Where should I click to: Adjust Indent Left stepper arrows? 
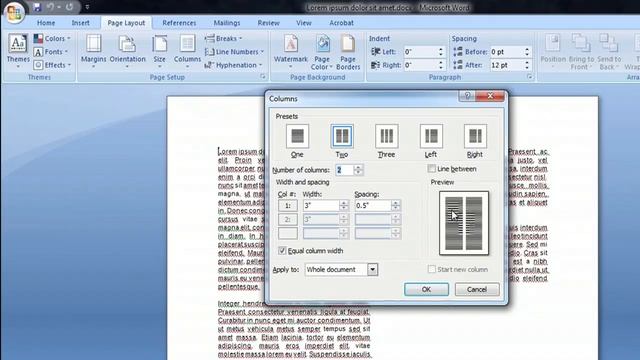(x=440, y=52)
